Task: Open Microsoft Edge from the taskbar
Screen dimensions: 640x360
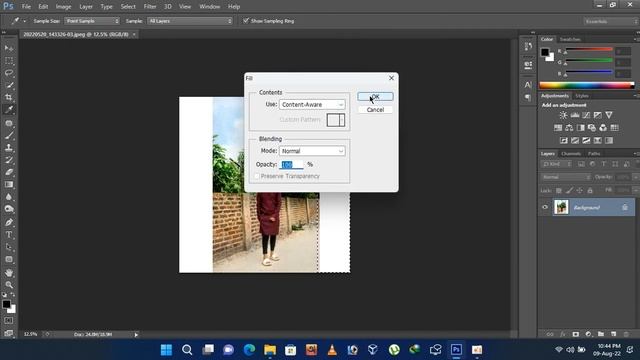Action: [x=249, y=350]
